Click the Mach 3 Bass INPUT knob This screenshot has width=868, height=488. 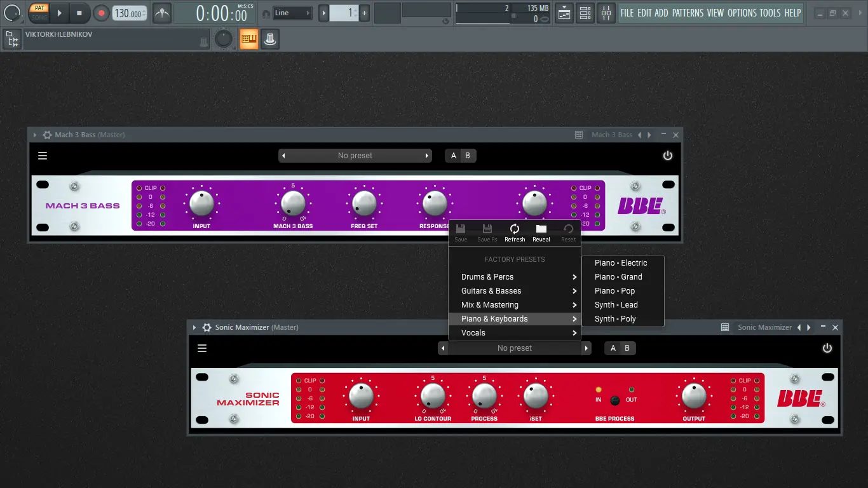tap(201, 203)
